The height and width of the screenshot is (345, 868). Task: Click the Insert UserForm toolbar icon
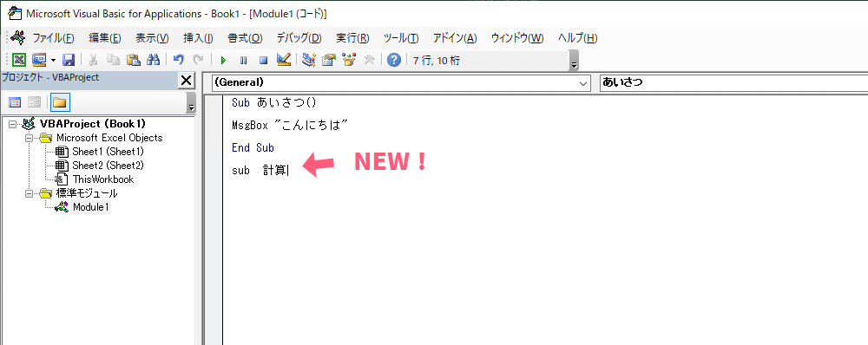39,60
